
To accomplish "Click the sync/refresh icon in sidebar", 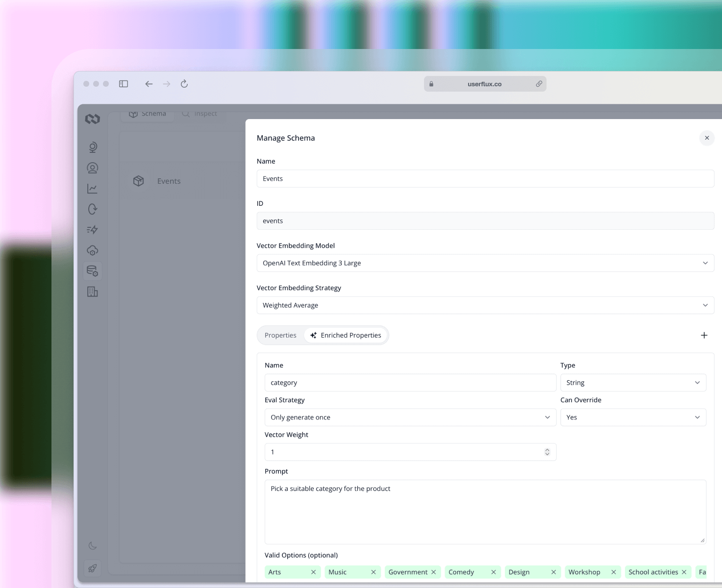I will pyautogui.click(x=92, y=209).
